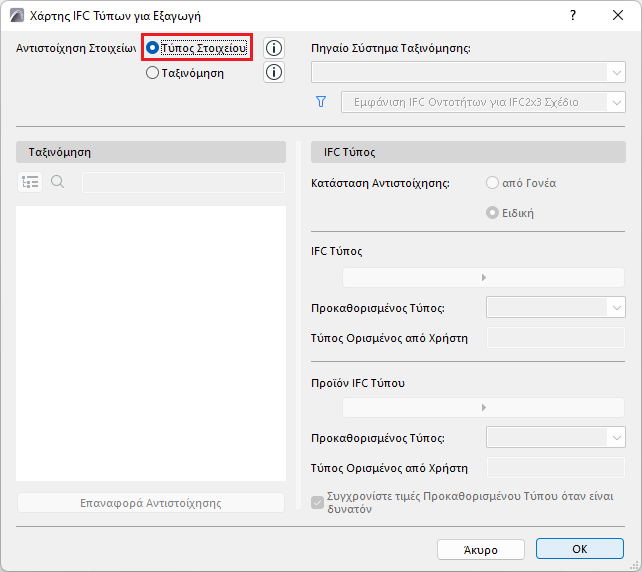Screen dimensions: 642x572
Task: Open info icon next to Τύπος Στοιχείου
Action: pos(274,48)
